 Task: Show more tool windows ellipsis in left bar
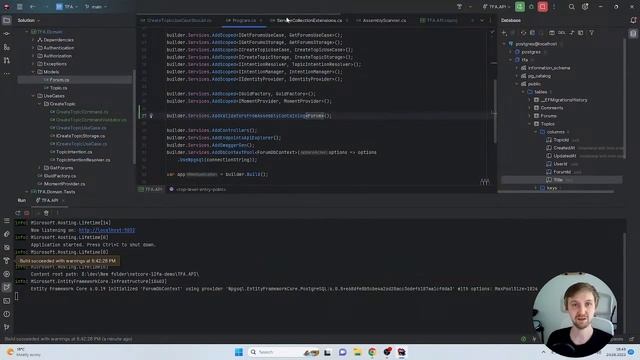click(7, 73)
